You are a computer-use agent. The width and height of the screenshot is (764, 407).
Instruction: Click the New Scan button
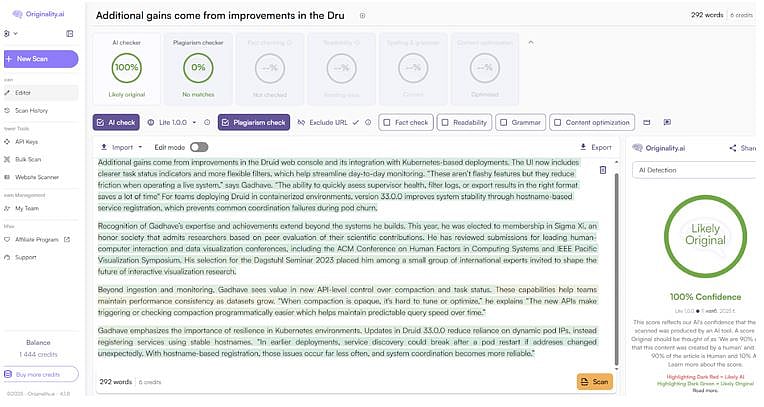coord(40,59)
